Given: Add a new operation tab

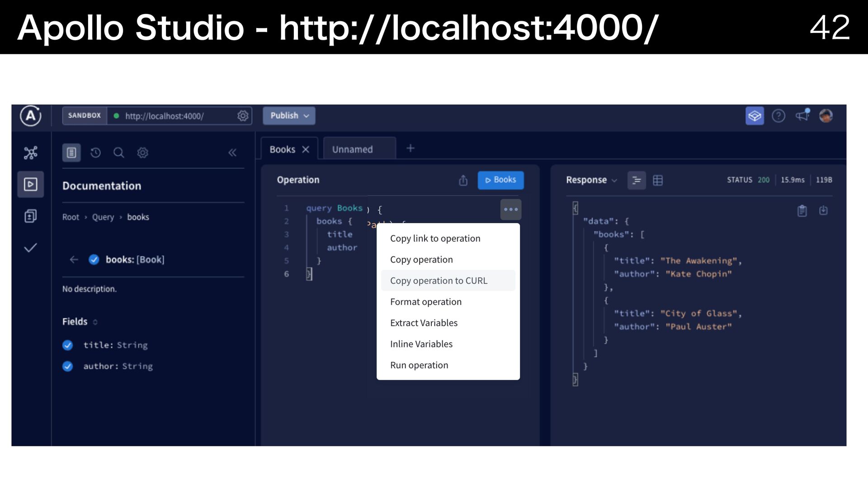Looking at the screenshot, I should (x=410, y=148).
